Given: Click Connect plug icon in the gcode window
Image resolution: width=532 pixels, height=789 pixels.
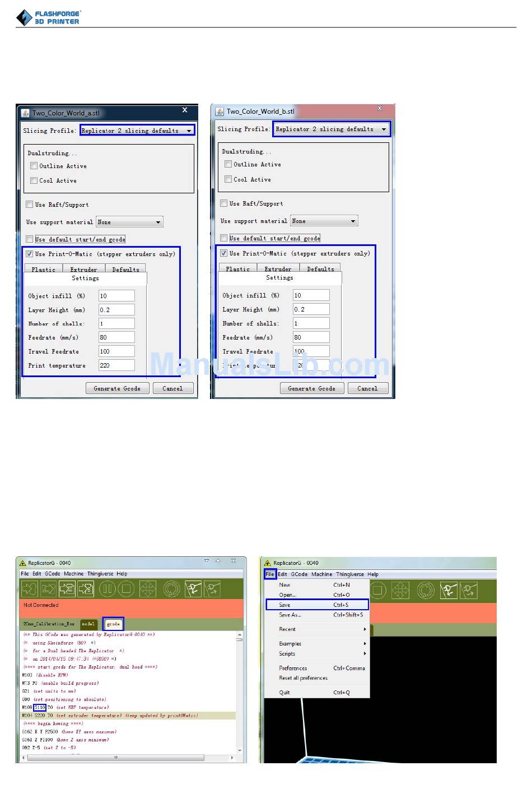Looking at the screenshot, I should click(193, 589).
